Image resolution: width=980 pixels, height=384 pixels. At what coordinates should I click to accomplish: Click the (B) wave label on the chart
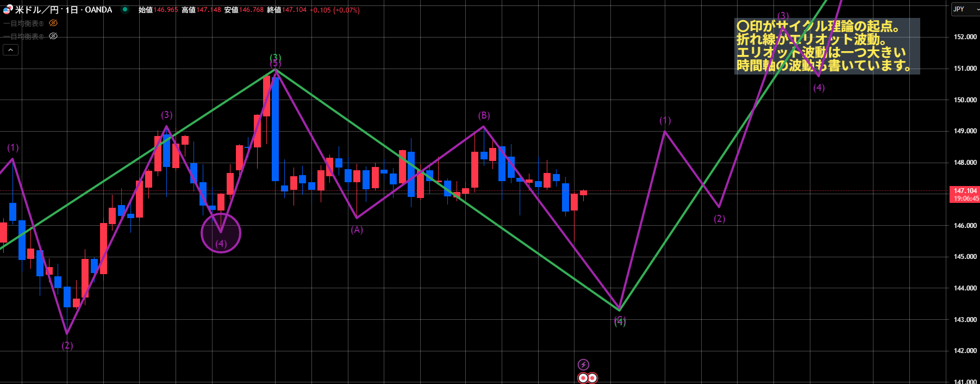[x=484, y=115]
